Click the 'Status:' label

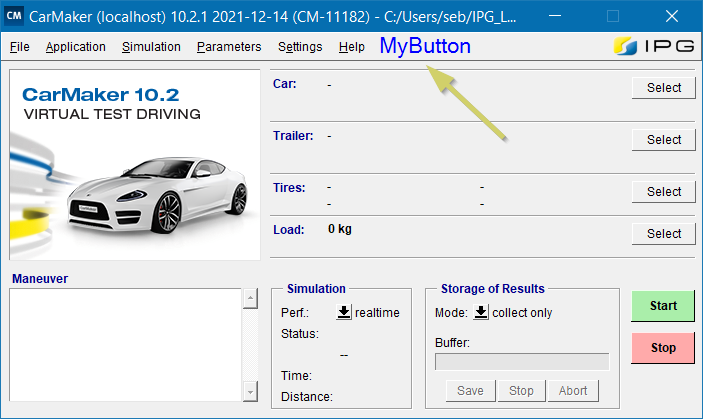299,334
